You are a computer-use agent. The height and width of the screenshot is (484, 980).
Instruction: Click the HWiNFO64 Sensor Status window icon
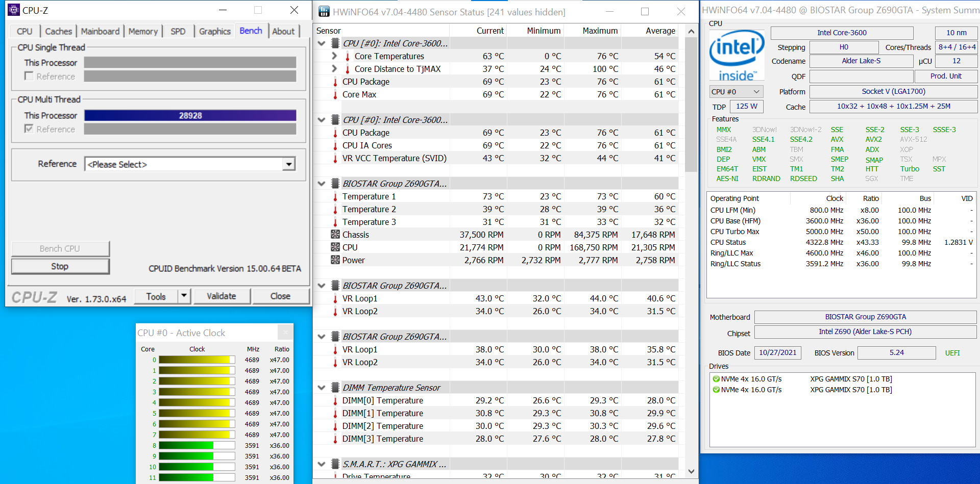324,12
